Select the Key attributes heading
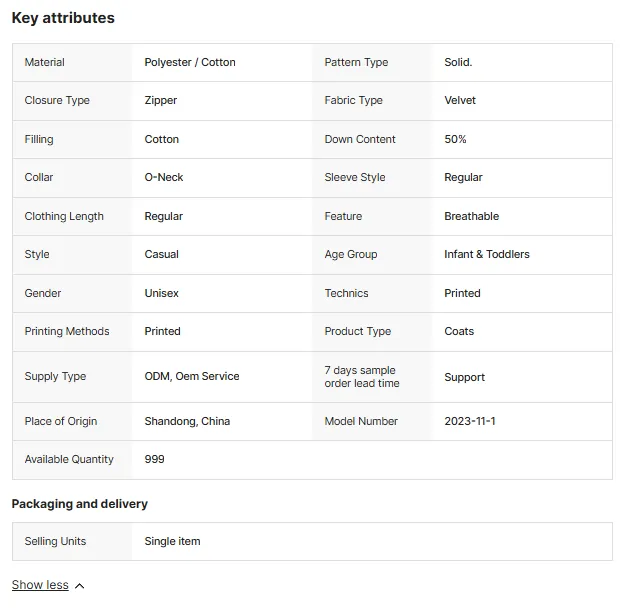This screenshot has width=631, height=608. 63,18
